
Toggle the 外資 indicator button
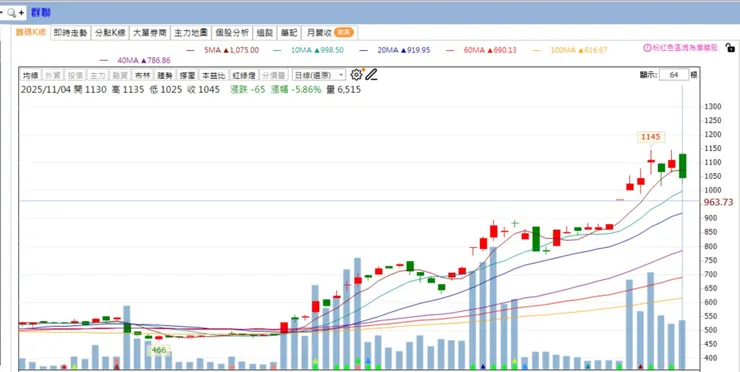coord(53,75)
